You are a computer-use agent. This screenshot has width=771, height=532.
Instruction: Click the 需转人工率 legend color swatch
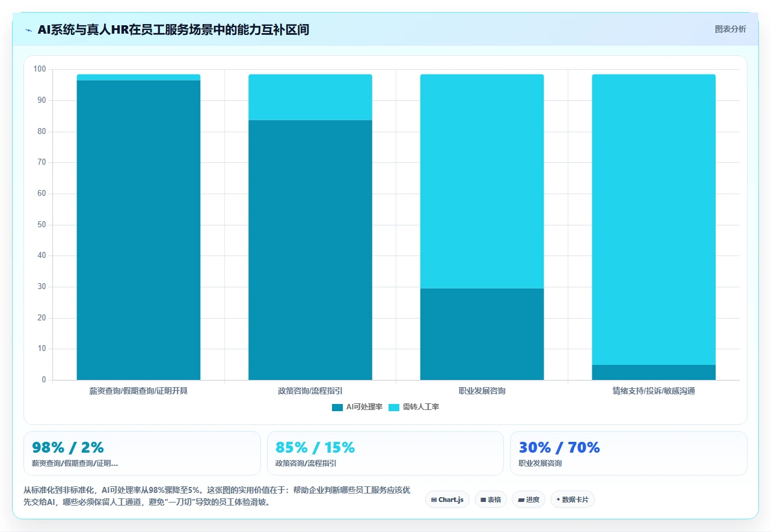tap(394, 407)
